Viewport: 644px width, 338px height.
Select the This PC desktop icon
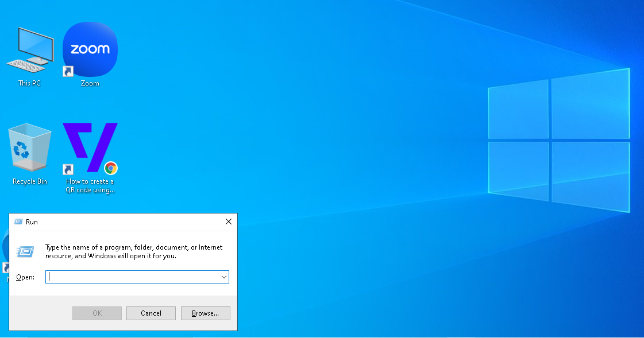[x=29, y=49]
